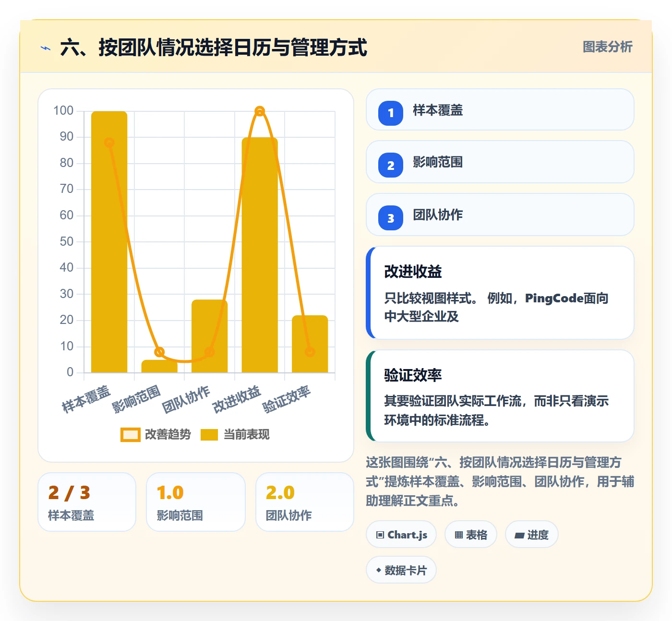Viewport: 672px width, 621px height.
Task: Click the blue number 1 badge
Action: (391, 113)
